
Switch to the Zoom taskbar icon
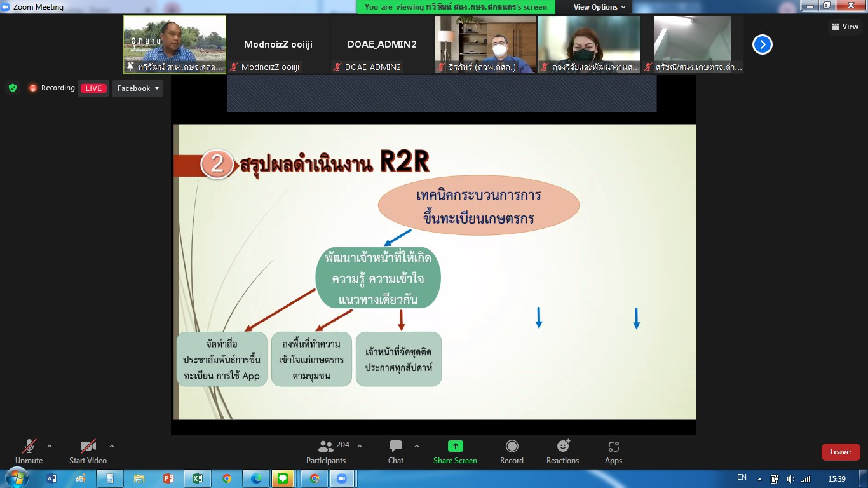click(342, 478)
